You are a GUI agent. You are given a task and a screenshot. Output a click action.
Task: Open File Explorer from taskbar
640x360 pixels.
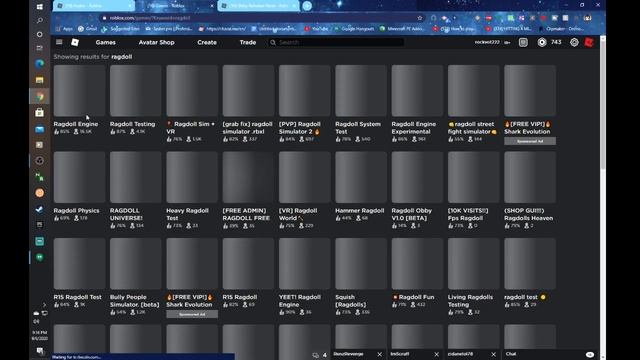(x=40, y=80)
